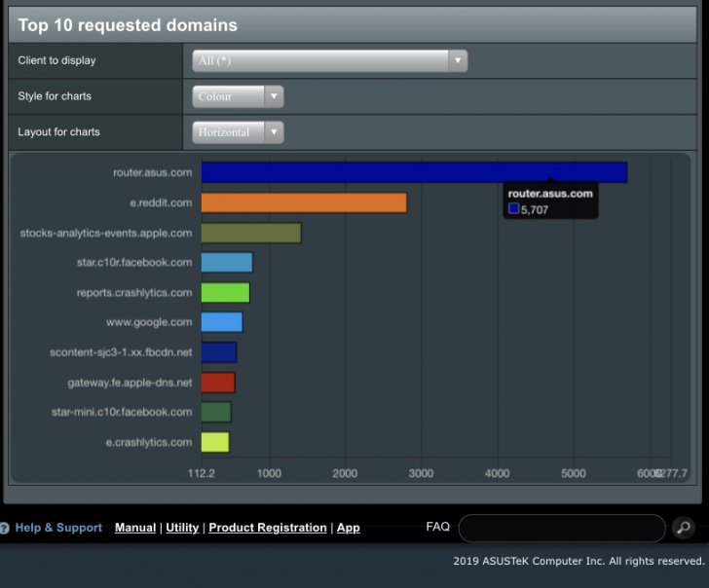709x588 pixels.
Task: Click the reports.crashlytics.com label
Action: click(x=134, y=292)
